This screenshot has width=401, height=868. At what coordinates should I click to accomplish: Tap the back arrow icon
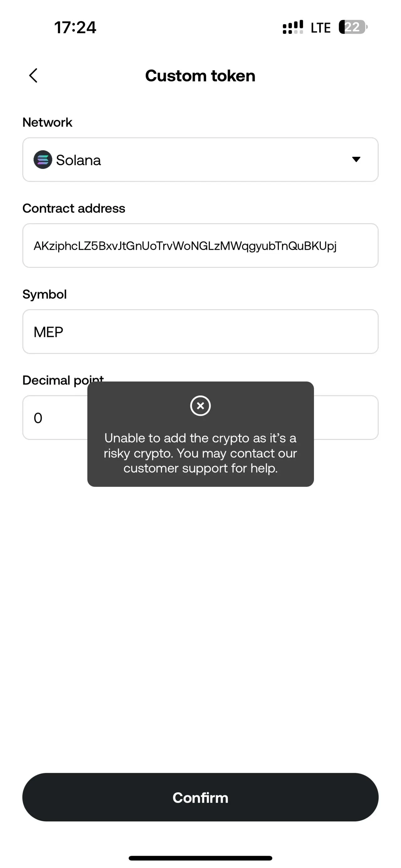(33, 75)
